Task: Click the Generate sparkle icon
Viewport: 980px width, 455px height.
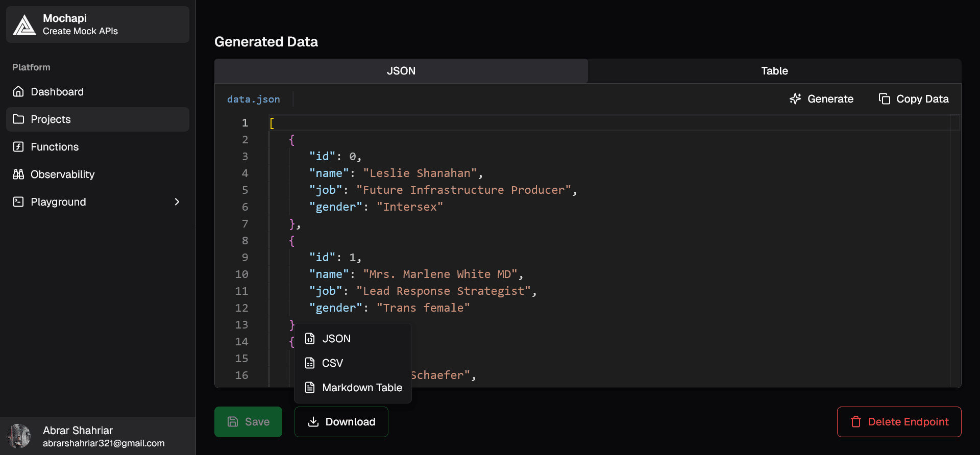Action: click(795, 99)
